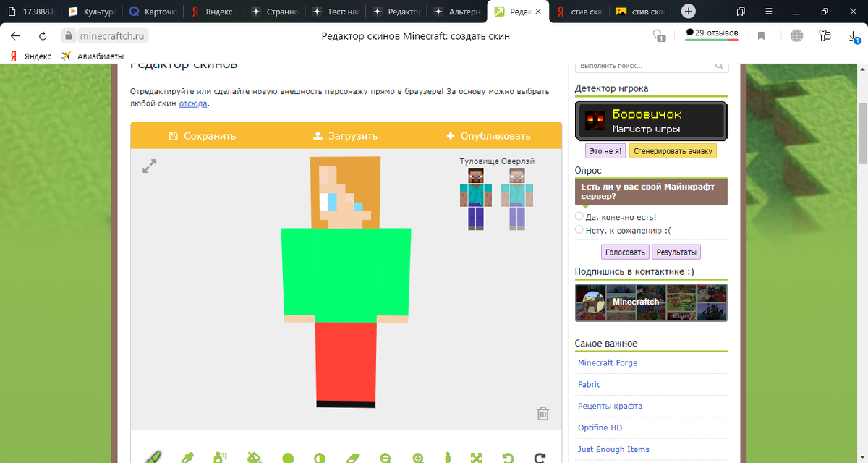This screenshot has height=463, width=868.
Task: Click the character's red legs
Action: 346,361
